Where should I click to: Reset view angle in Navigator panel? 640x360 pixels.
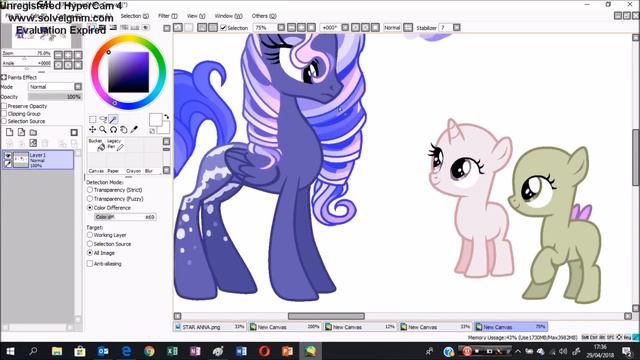78,65
